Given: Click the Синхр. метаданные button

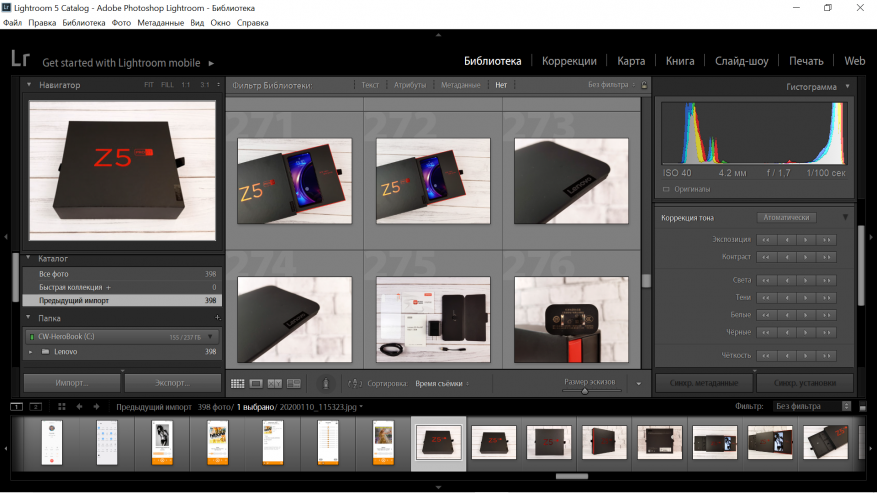Looking at the screenshot, I should [x=704, y=383].
